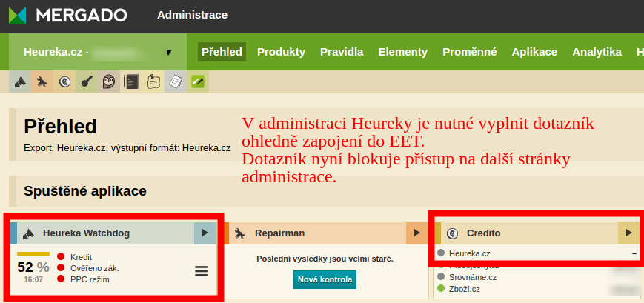The height and width of the screenshot is (303, 644).
Task: Click Repairman card title
Action: click(279, 233)
